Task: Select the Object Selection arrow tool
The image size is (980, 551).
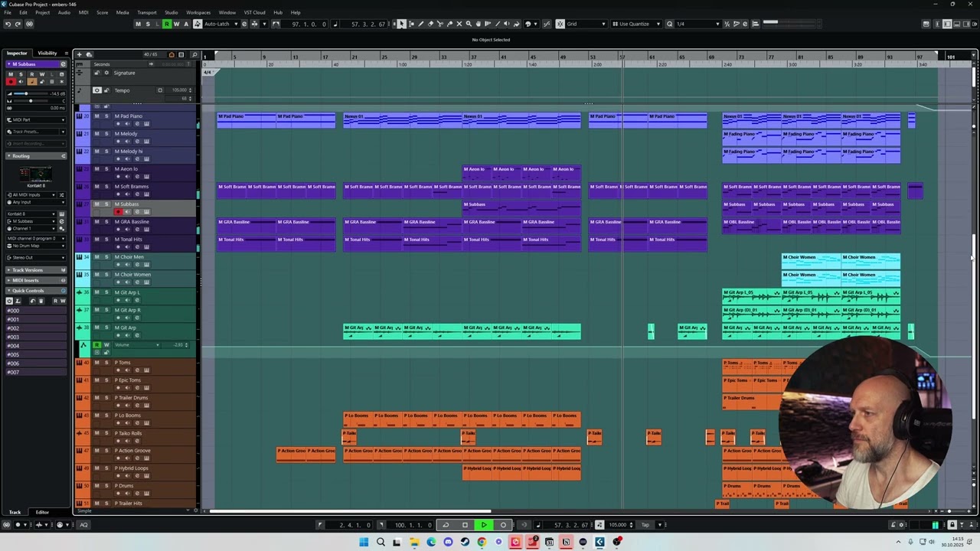Action: point(401,24)
